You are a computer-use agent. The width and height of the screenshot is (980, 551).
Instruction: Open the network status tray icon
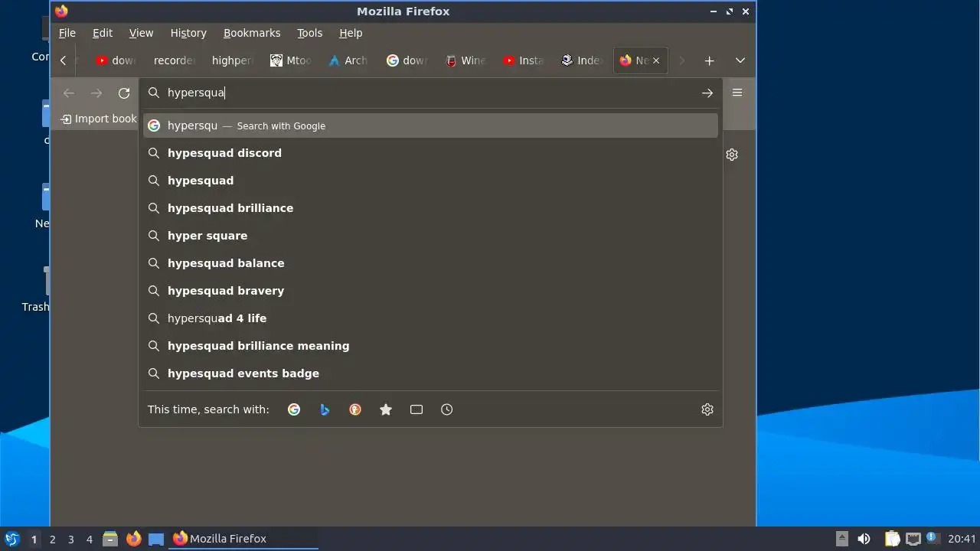[x=913, y=539]
